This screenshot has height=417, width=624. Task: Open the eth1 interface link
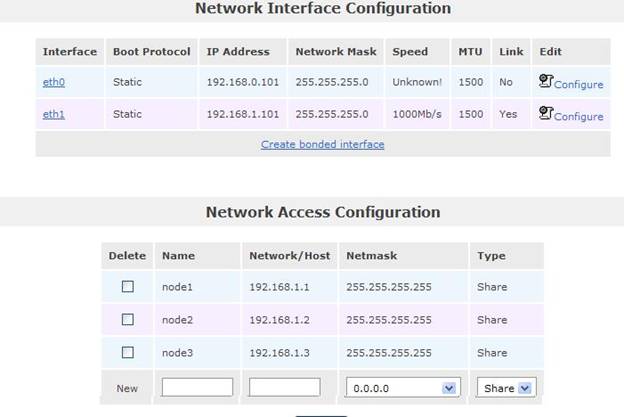coord(53,115)
